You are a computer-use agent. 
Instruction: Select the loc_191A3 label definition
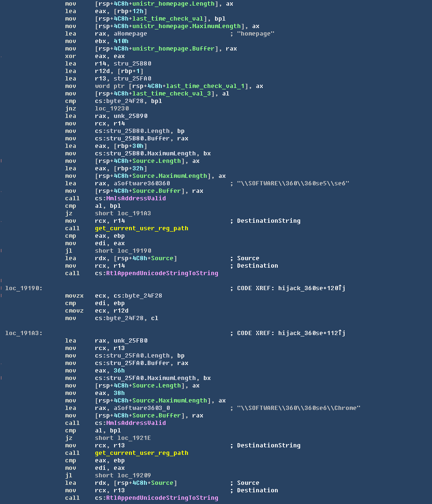(x=23, y=333)
